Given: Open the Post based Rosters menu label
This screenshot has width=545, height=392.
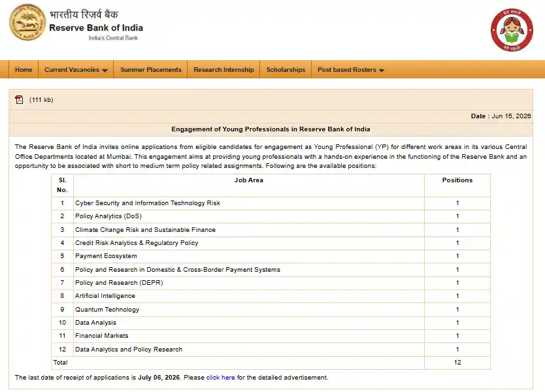Looking at the screenshot, I should point(346,69).
